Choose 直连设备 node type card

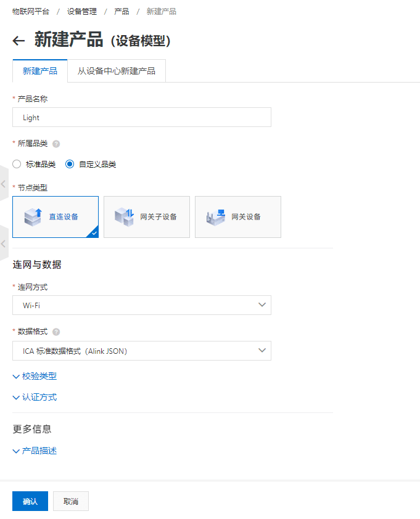click(56, 217)
